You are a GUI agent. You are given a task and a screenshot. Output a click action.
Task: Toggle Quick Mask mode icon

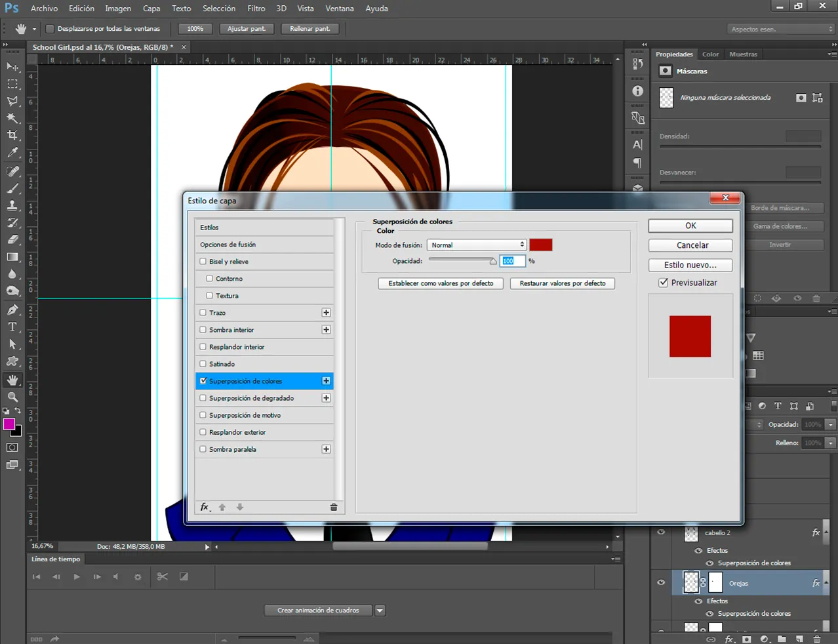click(x=12, y=447)
